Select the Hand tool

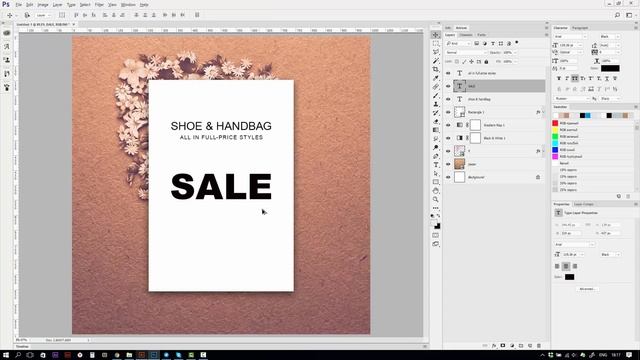(436, 191)
